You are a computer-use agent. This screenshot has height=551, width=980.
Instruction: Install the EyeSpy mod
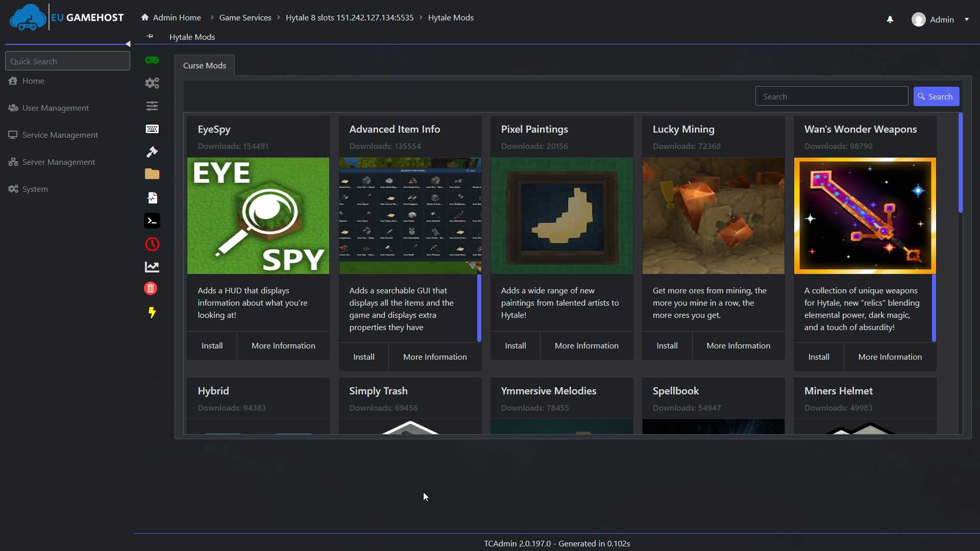point(212,345)
